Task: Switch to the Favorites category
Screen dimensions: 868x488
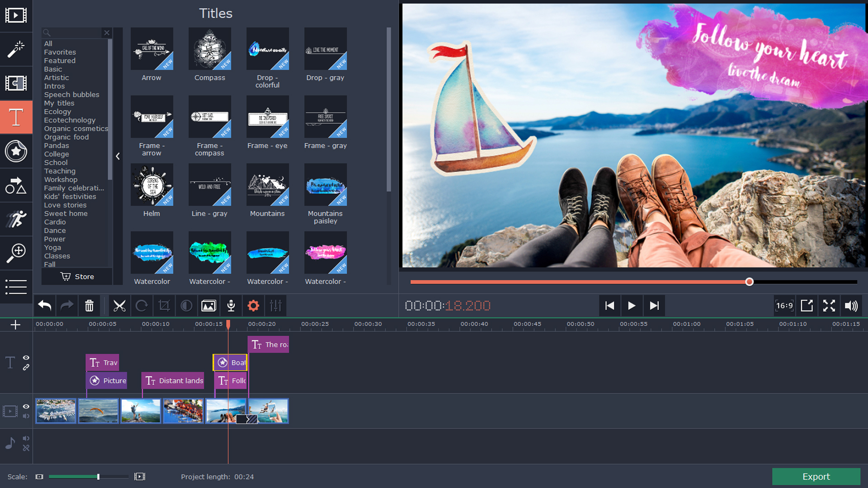Action: point(59,52)
